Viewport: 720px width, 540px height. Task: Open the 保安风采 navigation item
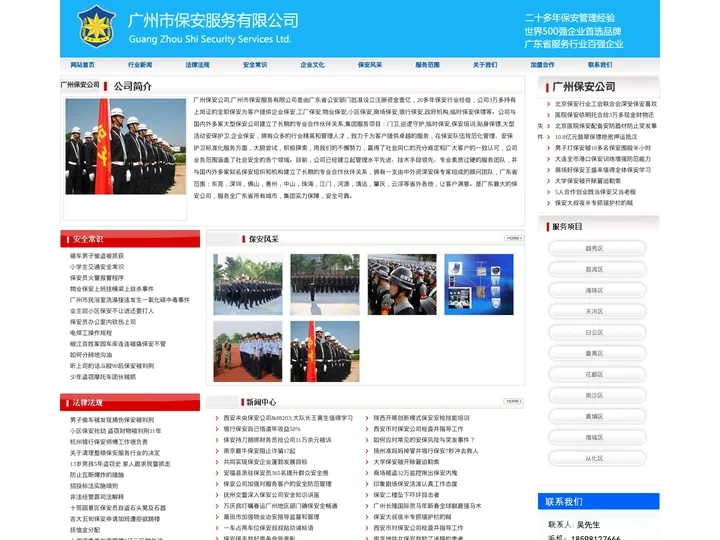pyautogui.click(x=370, y=65)
